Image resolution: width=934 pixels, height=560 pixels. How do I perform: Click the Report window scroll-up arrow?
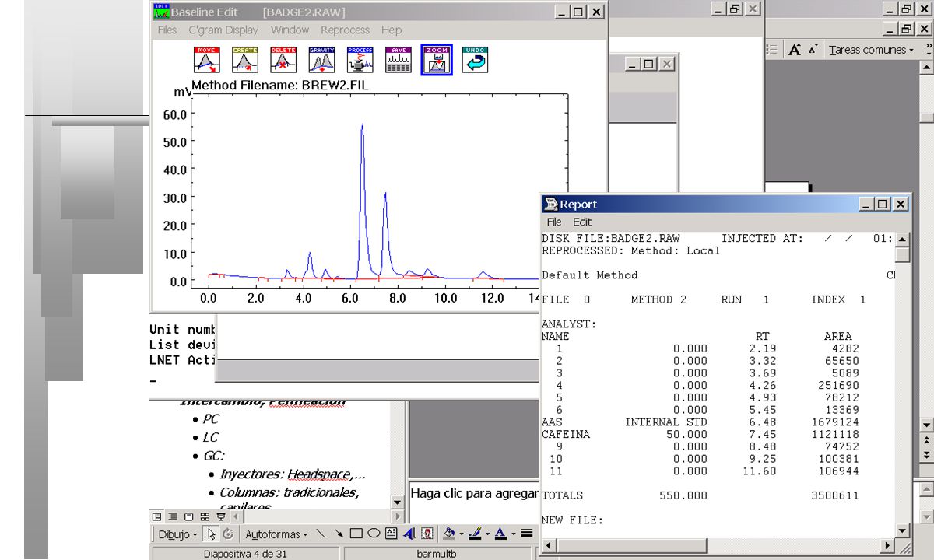click(x=902, y=240)
